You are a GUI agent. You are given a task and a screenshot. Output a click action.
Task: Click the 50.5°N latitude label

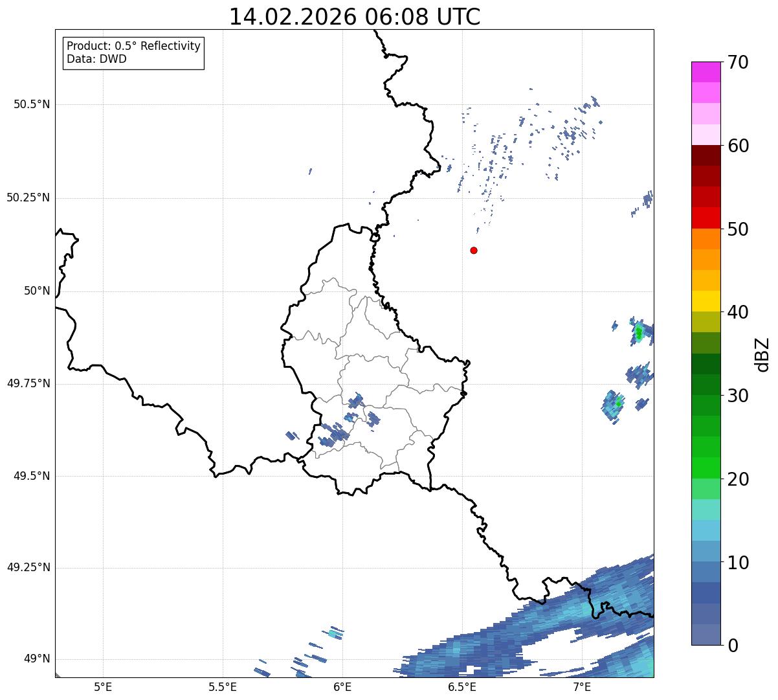point(31,104)
